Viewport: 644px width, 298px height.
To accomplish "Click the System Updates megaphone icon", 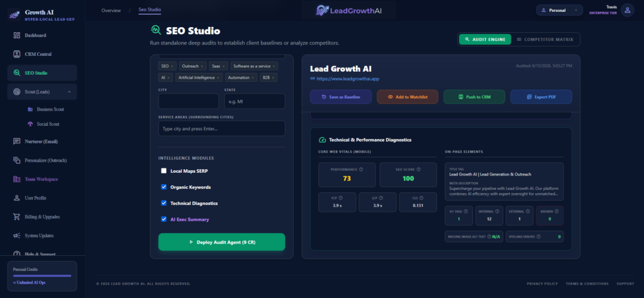I will [17, 236].
